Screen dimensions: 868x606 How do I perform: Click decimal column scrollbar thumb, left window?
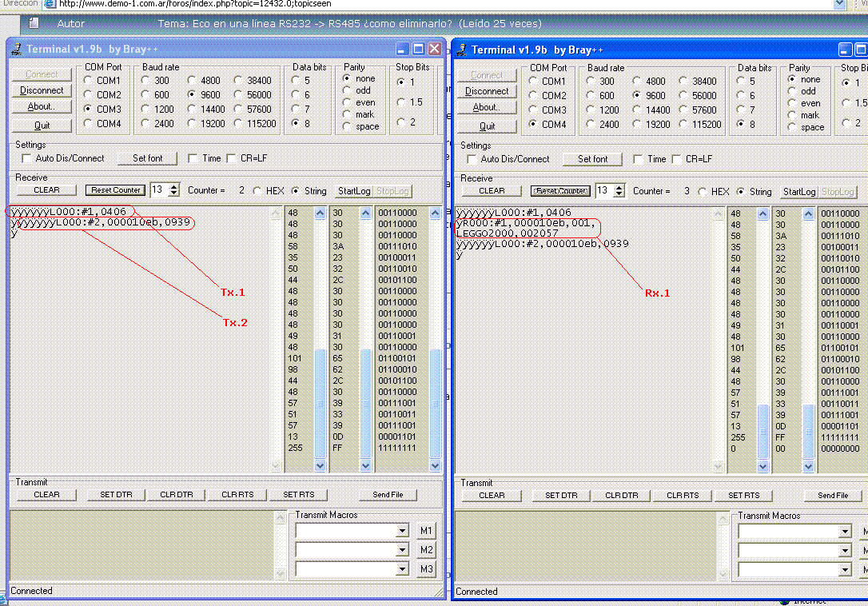pyautogui.click(x=320, y=403)
